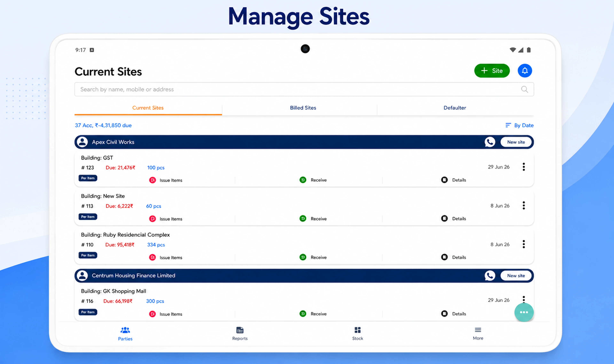Switch to the Current Sites tab

148,108
